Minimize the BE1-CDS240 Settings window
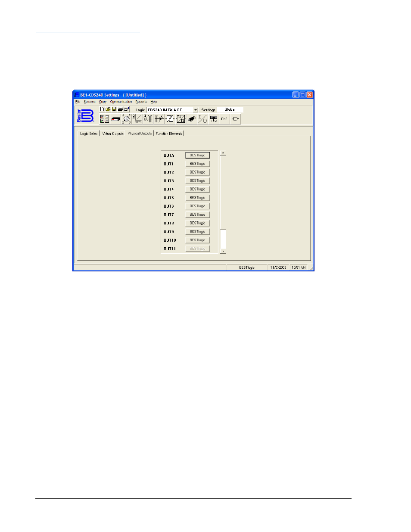The image size is (411, 532). click(x=296, y=95)
